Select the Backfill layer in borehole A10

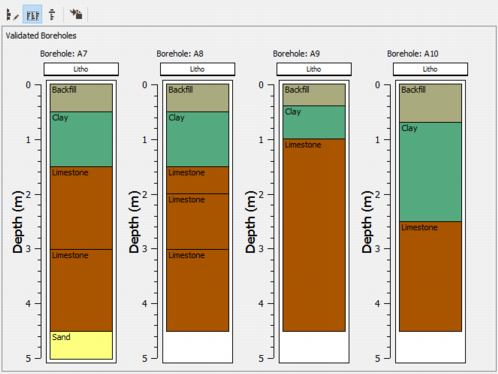[430, 103]
